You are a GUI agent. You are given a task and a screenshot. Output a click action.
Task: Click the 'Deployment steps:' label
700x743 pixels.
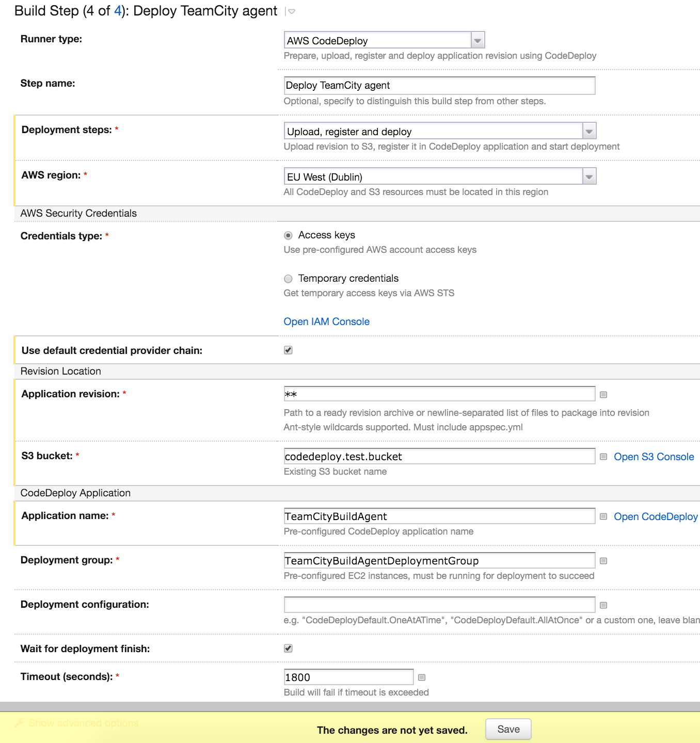(x=67, y=130)
